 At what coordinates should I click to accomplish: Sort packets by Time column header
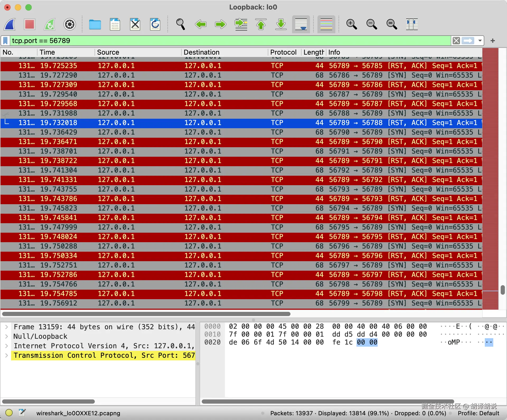[47, 52]
